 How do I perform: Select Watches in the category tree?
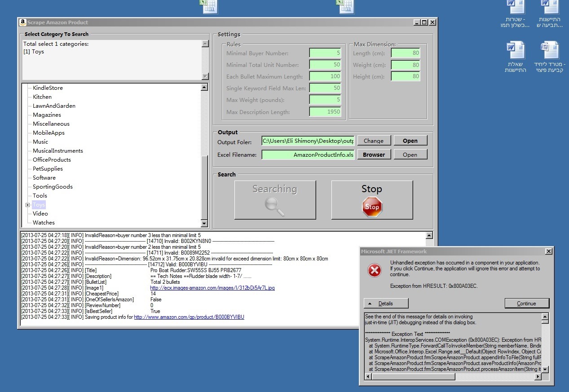[x=44, y=223]
